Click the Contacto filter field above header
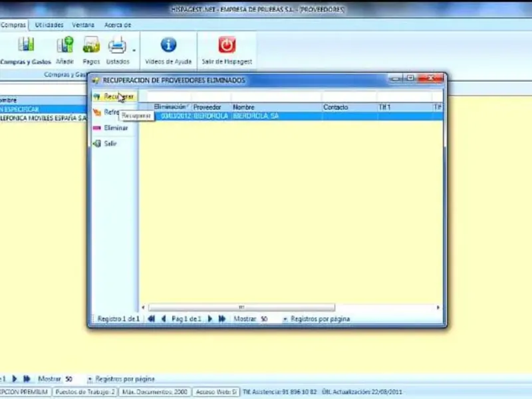Viewport: 532px width, 399px height. (349, 97)
